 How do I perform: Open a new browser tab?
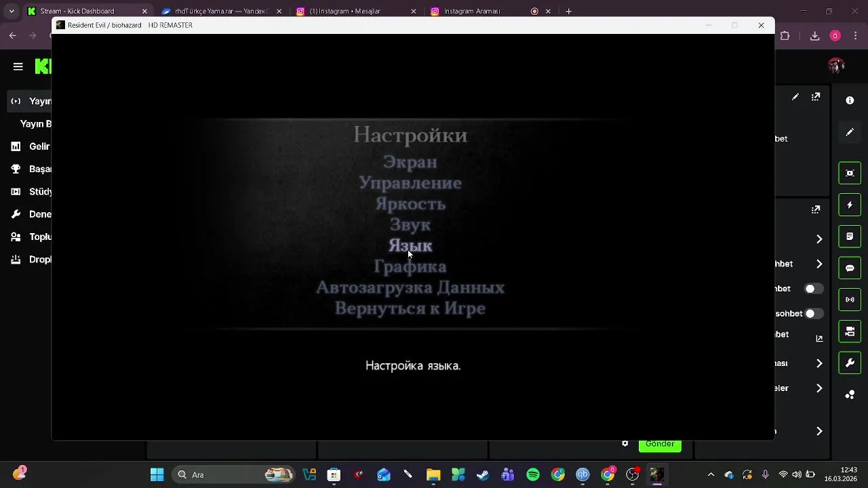[568, 12]
